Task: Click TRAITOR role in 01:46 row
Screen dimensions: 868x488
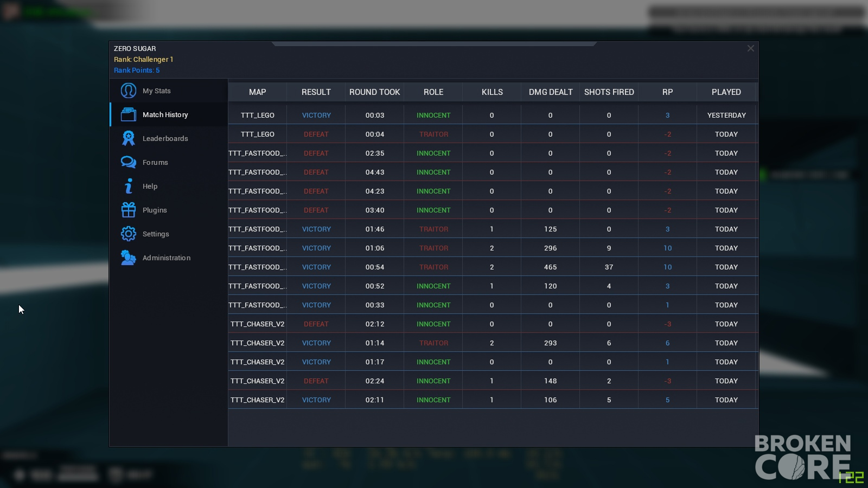Action: [433, 229]
